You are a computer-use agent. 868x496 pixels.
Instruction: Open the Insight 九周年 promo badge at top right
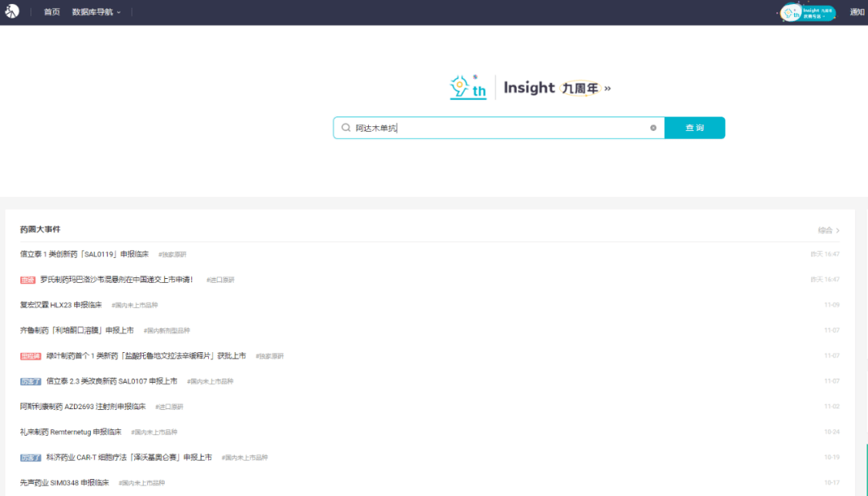tap(806, 12)
